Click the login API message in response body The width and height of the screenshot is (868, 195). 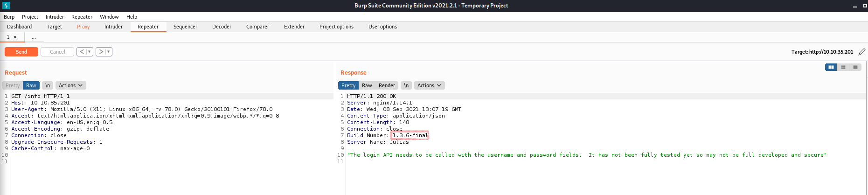click(587, 155)
